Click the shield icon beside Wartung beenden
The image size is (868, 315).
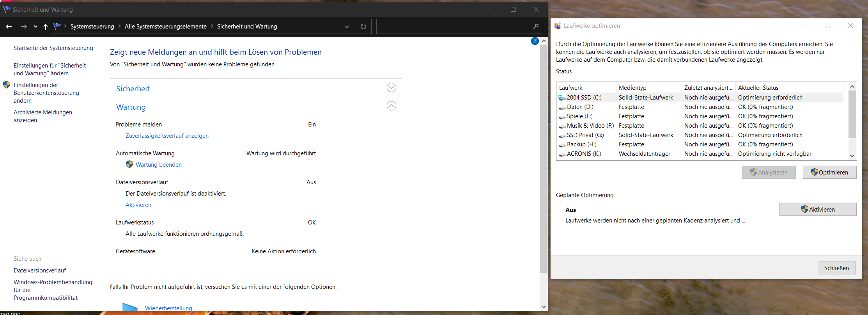point(129,164)
